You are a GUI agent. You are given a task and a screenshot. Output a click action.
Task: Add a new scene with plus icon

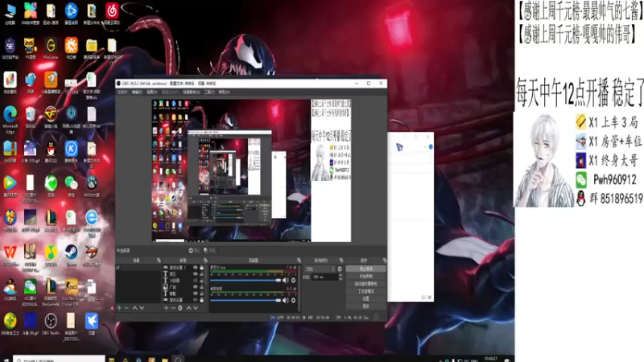[x=119, y=307]
